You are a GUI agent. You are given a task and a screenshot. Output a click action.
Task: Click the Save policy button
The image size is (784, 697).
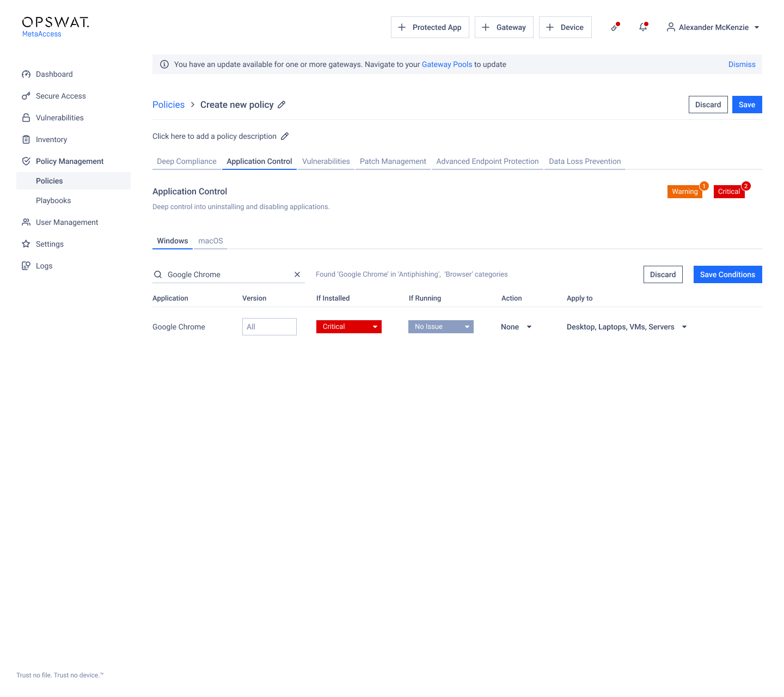747,105
